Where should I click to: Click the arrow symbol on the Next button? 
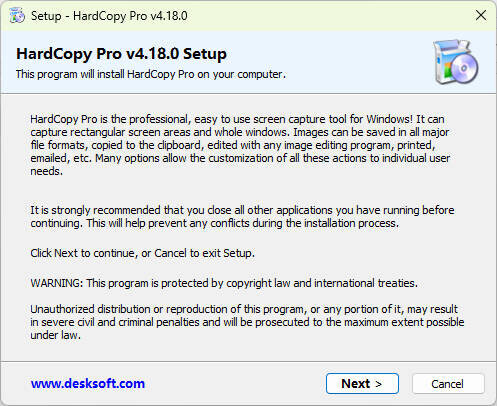[378, 384]
